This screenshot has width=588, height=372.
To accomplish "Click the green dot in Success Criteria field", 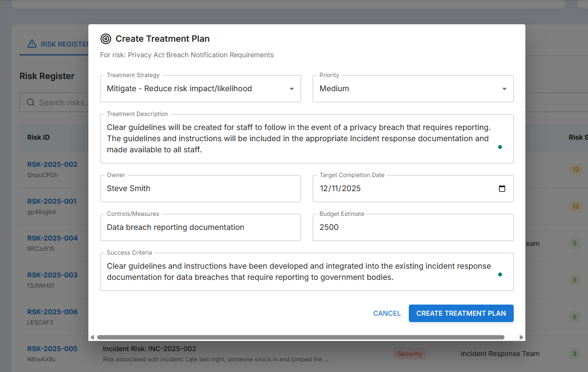I will (500, 275).
